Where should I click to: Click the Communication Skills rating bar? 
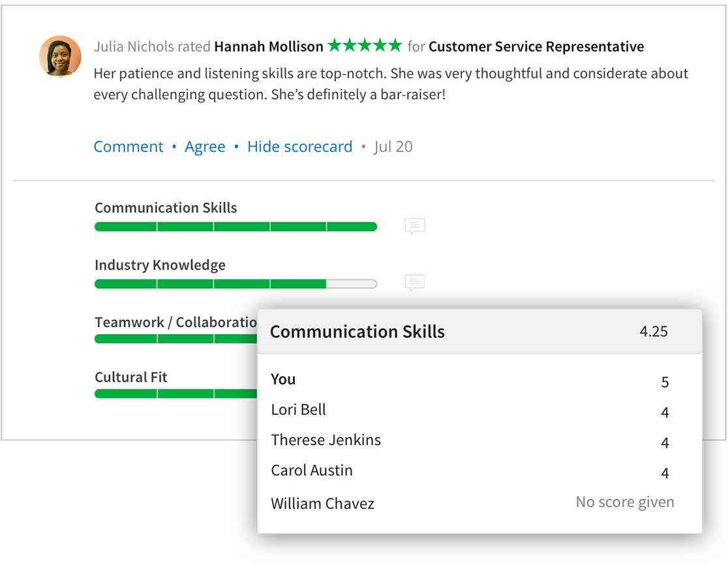pos(235,227)
